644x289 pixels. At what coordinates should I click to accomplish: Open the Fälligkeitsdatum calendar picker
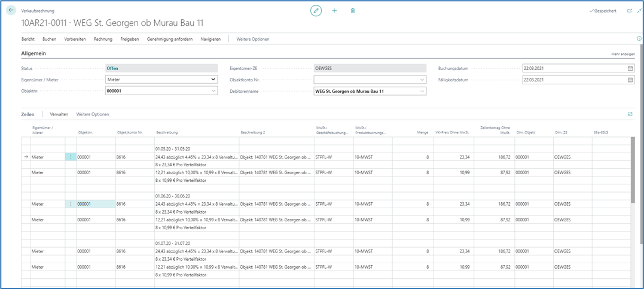click(630, 80)
